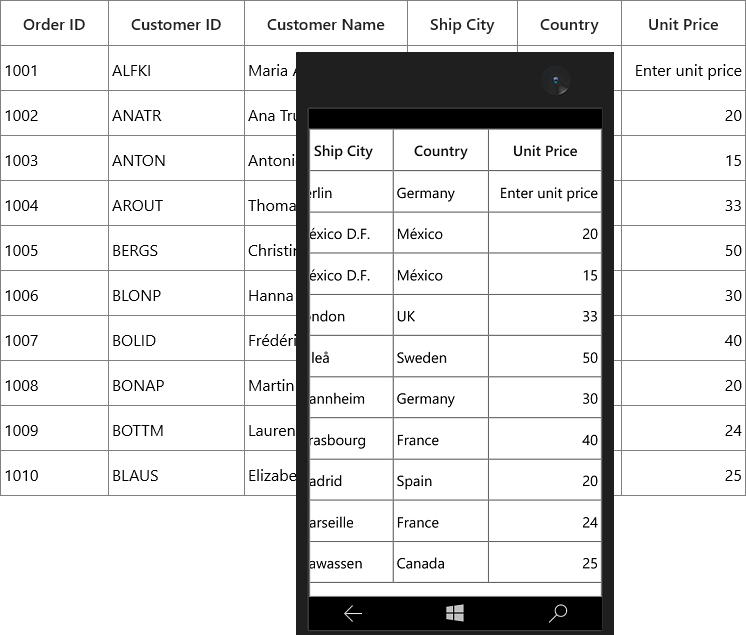Select phone unit price cell 40
The width and height of the screenshot is (746, 635).
coord(545,439)
